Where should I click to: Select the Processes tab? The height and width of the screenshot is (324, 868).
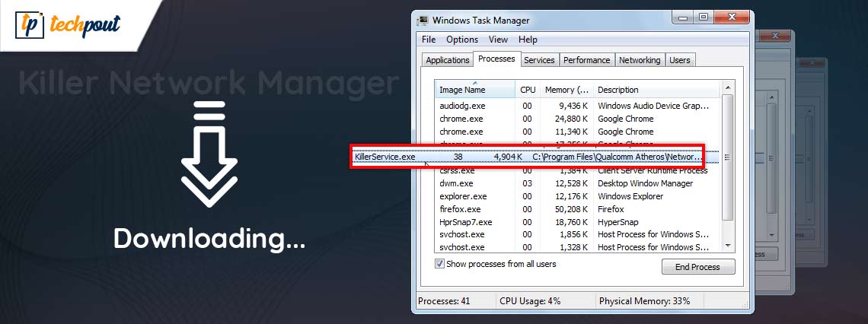click(x=496, y=59)
